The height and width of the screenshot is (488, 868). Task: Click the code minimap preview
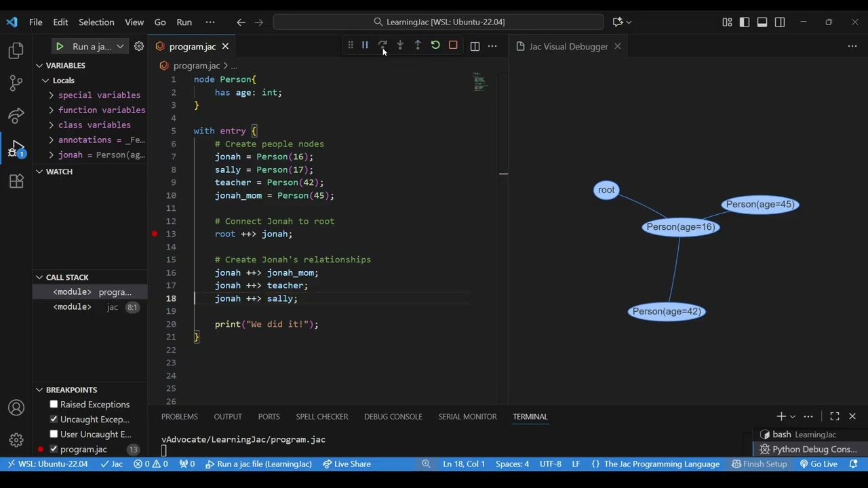[x=480, y=82]
